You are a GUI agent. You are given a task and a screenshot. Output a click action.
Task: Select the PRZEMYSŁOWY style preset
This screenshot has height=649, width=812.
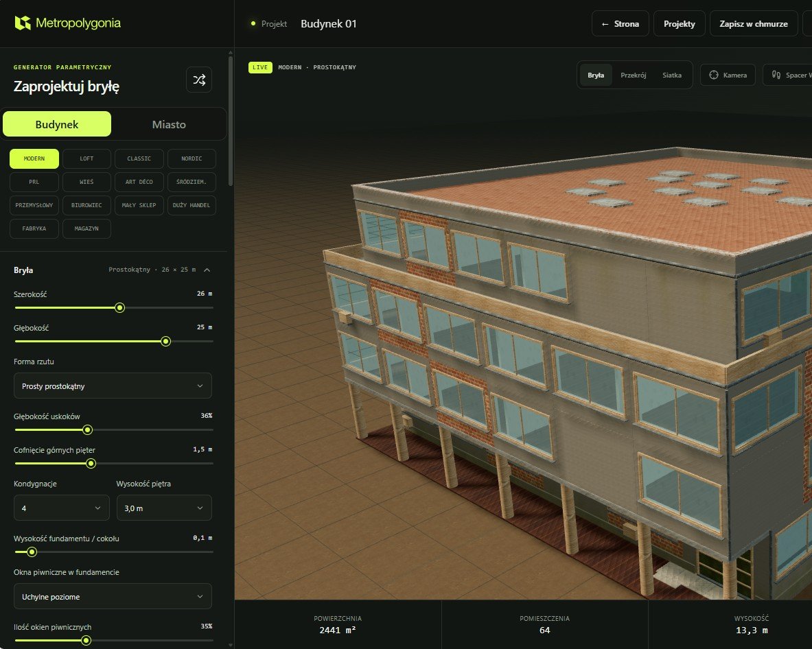tap(34, 205)
